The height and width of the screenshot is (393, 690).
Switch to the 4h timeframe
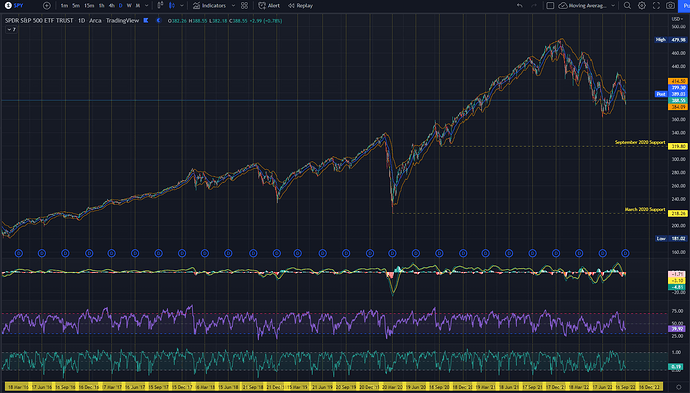[112, 6]
